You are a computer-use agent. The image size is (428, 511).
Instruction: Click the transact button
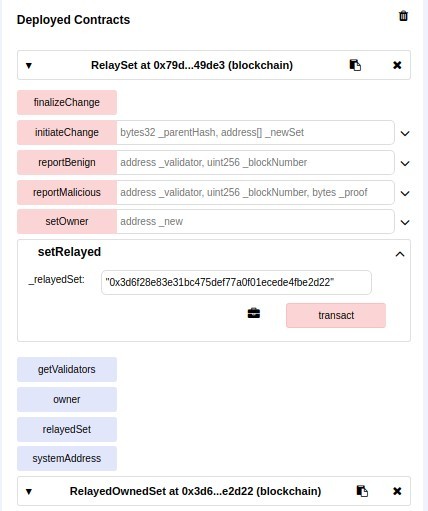(336, 315)
